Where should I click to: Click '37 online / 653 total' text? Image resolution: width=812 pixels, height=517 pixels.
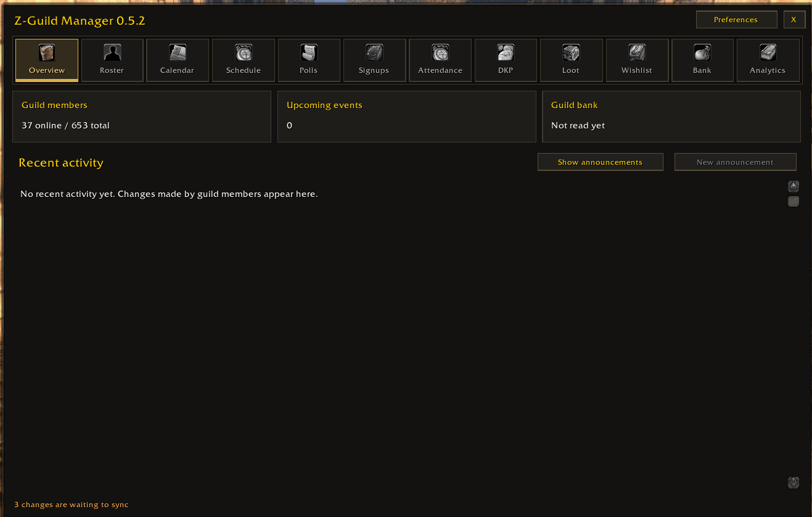coord(65,125)
